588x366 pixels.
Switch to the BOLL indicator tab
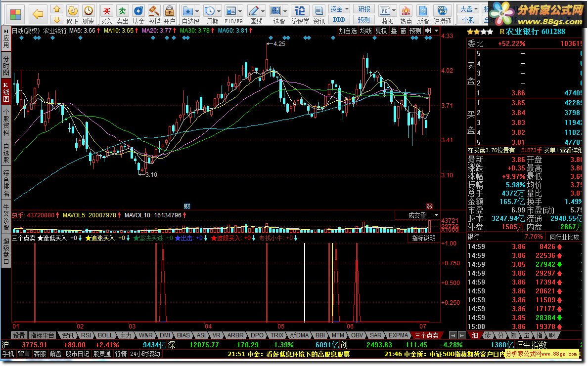105,335
